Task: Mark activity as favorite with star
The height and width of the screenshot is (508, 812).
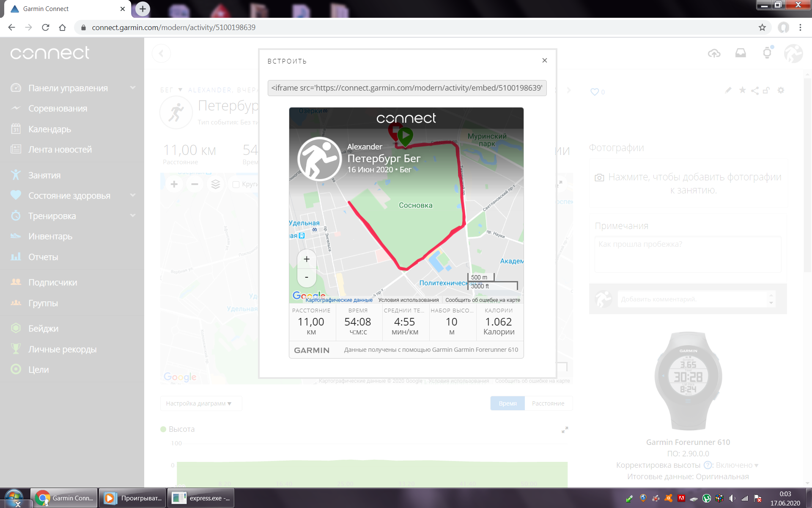Action: pyautogui.click(x=742, y=90)
